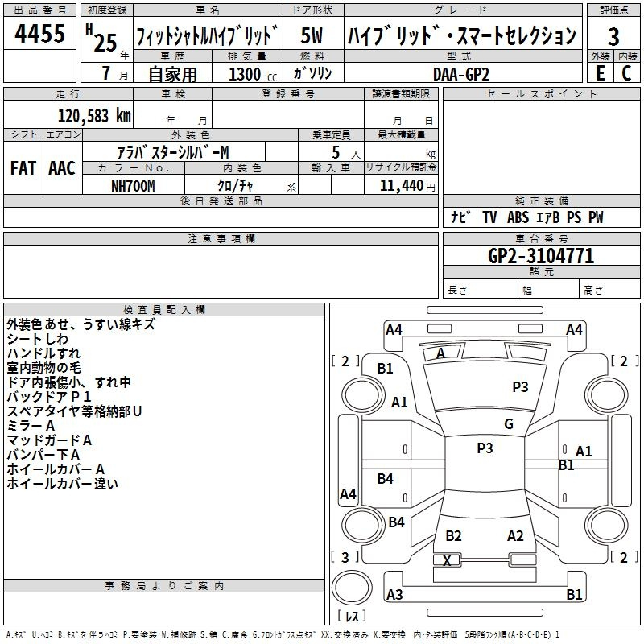Select the エアB equipment entry
This screenshot has width=644, height=644.
(548, 217)
